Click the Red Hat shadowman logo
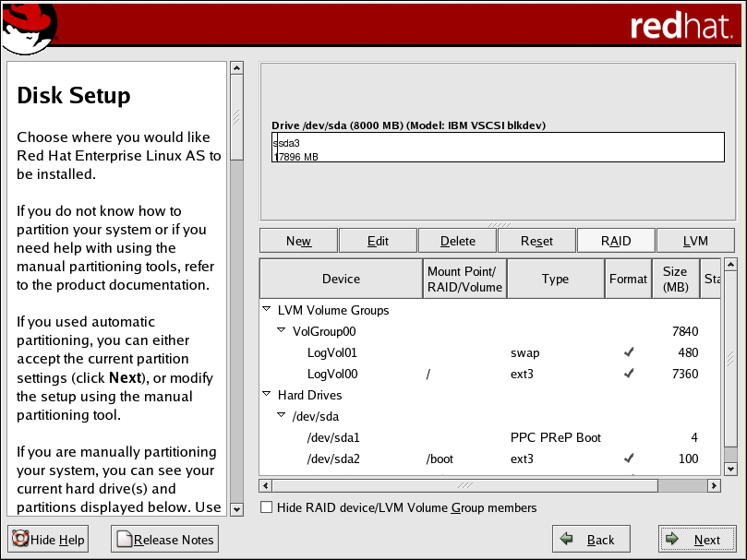 pos(29,27)
